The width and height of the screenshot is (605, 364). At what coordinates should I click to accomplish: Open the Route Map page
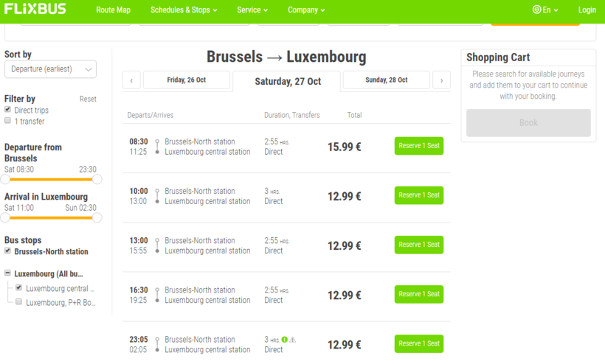[113, 10]
